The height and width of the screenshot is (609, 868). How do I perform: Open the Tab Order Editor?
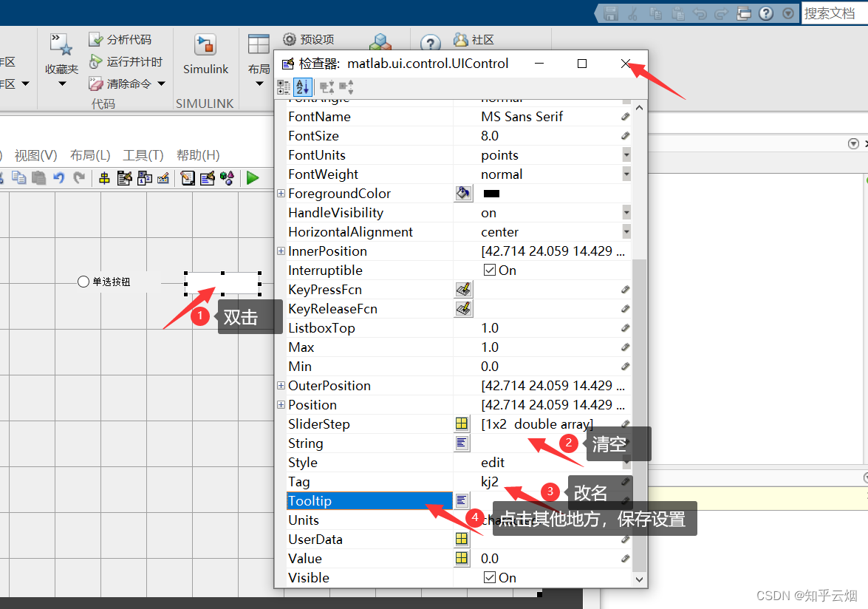coord(144,177)
